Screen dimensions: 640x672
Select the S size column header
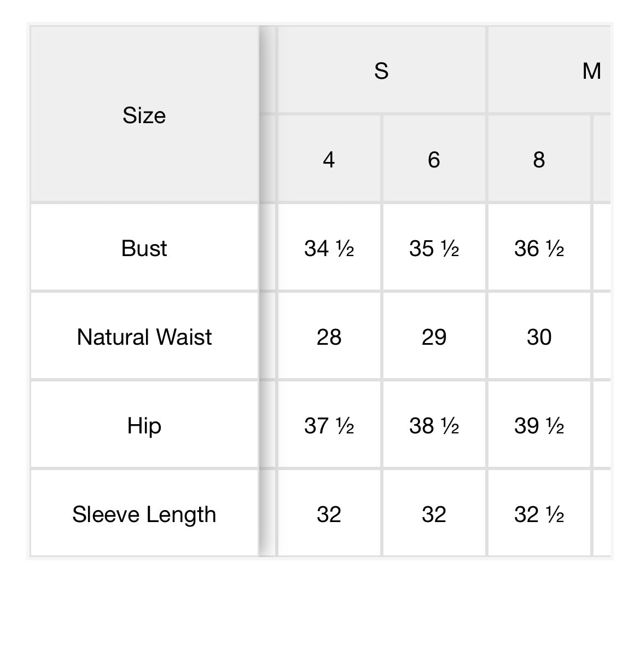click(x=381, y=71)
